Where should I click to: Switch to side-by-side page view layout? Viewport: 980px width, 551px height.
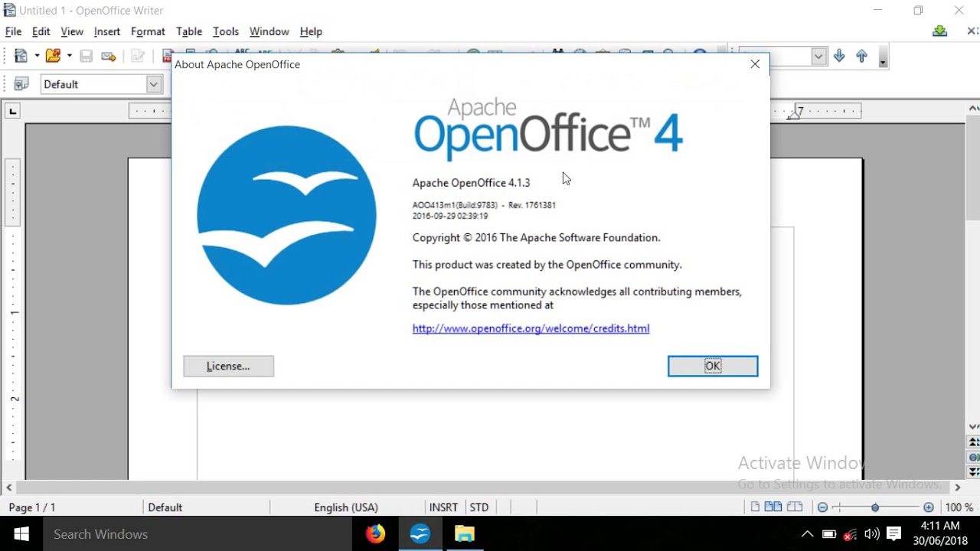pyautogui.click(x=773, y=507)
